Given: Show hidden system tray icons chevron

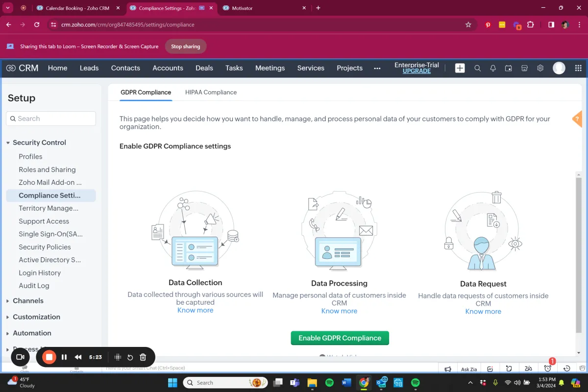Looking at the screenshot, I should [470, 383].
